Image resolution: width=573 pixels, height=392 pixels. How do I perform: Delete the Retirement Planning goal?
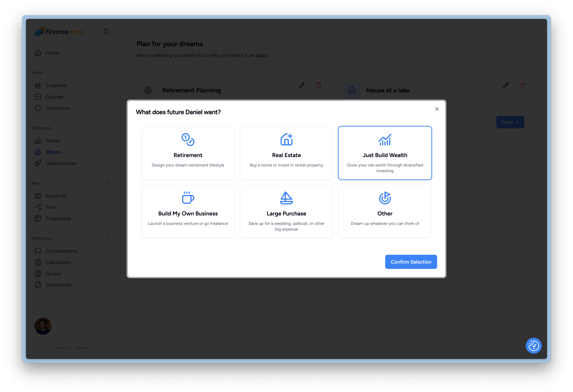[319, 85]
